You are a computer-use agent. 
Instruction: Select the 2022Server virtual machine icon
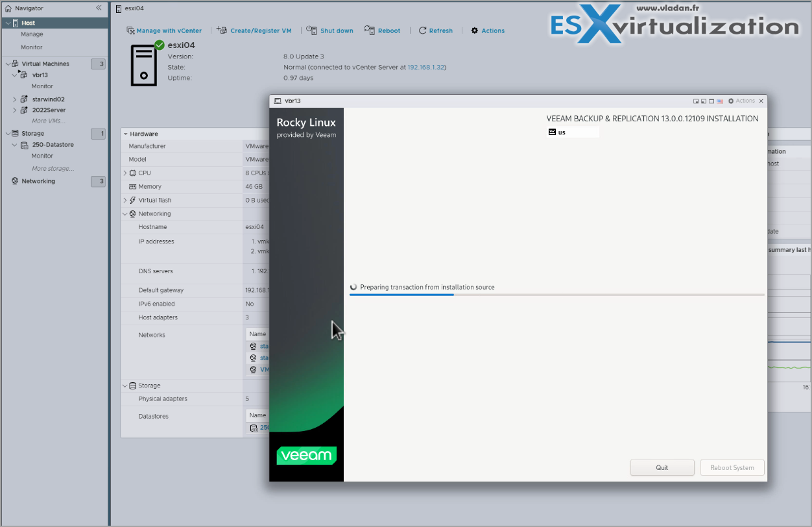click(x=24, y=110)
